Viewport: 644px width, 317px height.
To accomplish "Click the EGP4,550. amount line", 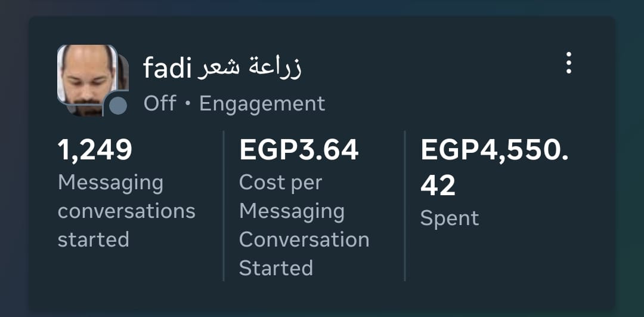I will 494,150.
